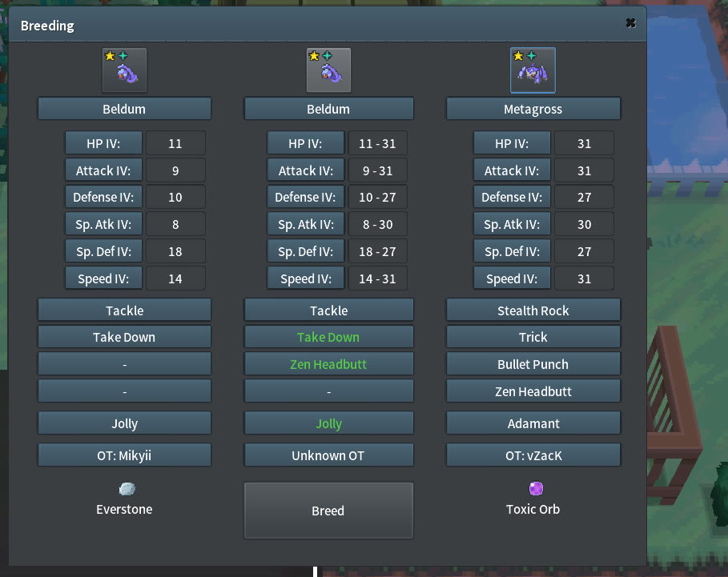Click the offspring HP IV range 11 - 31
Viewport: 728px width, 577px height.
point(377,144)
